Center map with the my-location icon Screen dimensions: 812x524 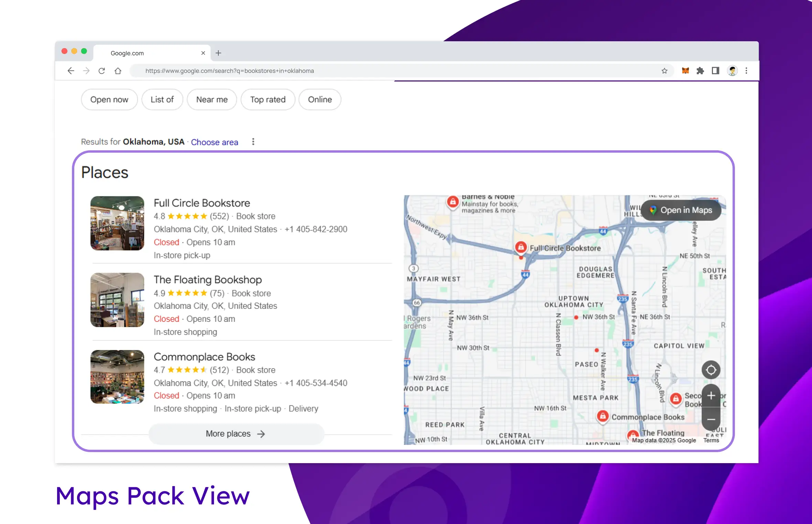coord(711,370)
